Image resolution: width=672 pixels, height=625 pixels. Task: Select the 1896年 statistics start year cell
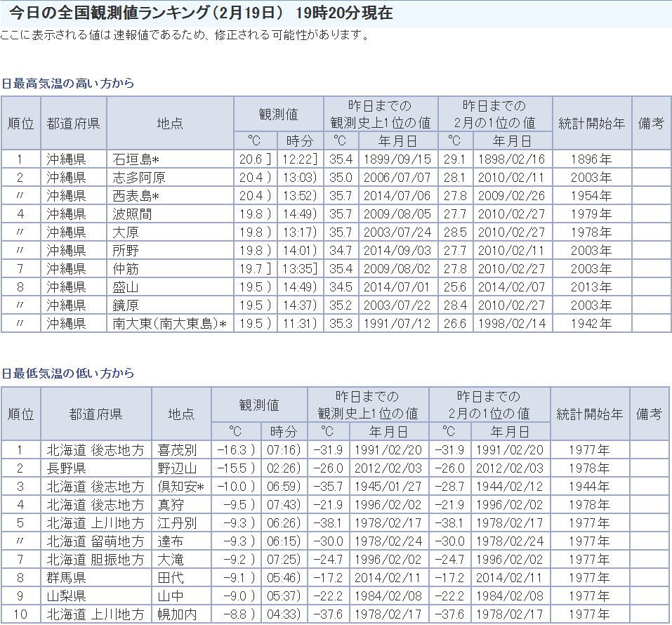coord(591,159)
